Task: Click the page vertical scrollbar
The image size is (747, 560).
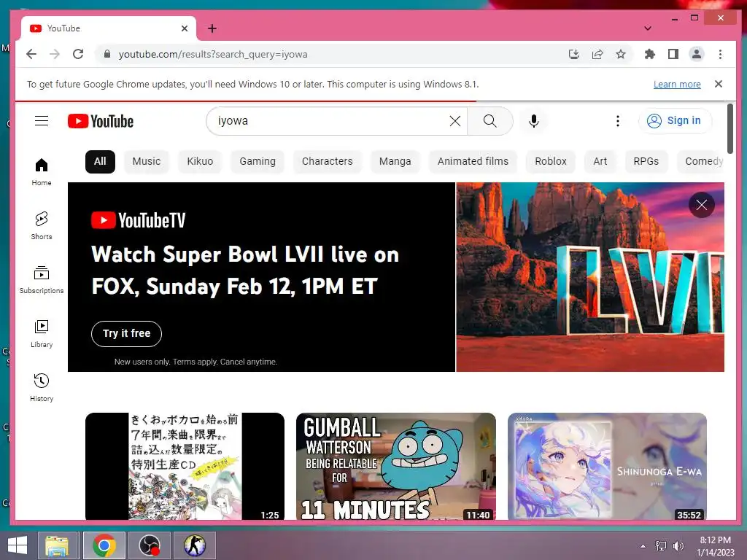Action: click(x=729, y=128)
